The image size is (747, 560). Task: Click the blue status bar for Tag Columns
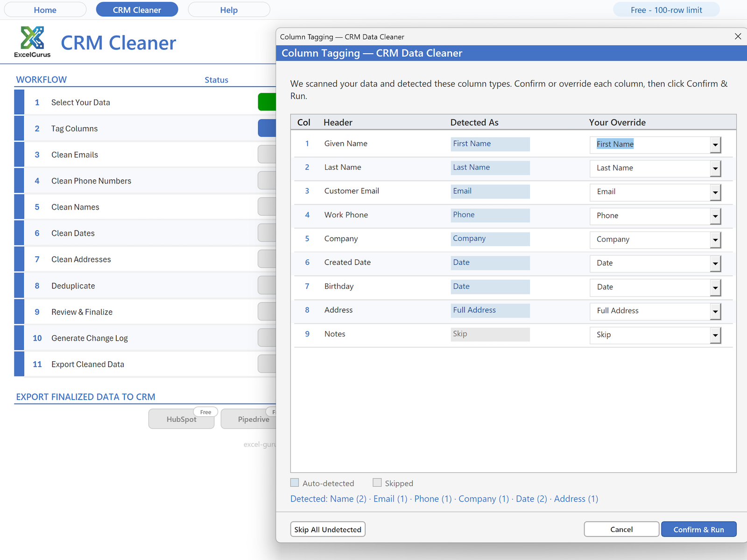coord(267,128)
